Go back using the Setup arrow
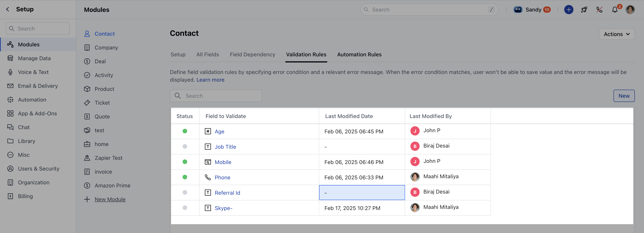The image size is (644, 233). 7,9
